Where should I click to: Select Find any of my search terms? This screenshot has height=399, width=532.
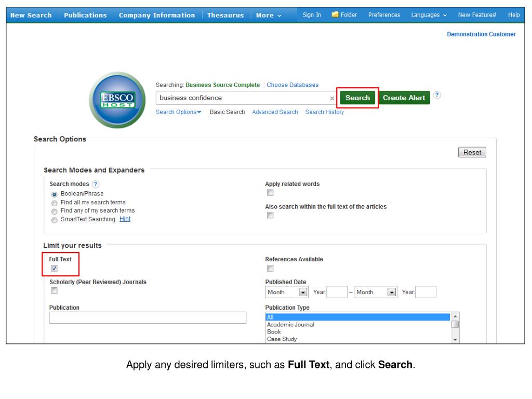54,211
